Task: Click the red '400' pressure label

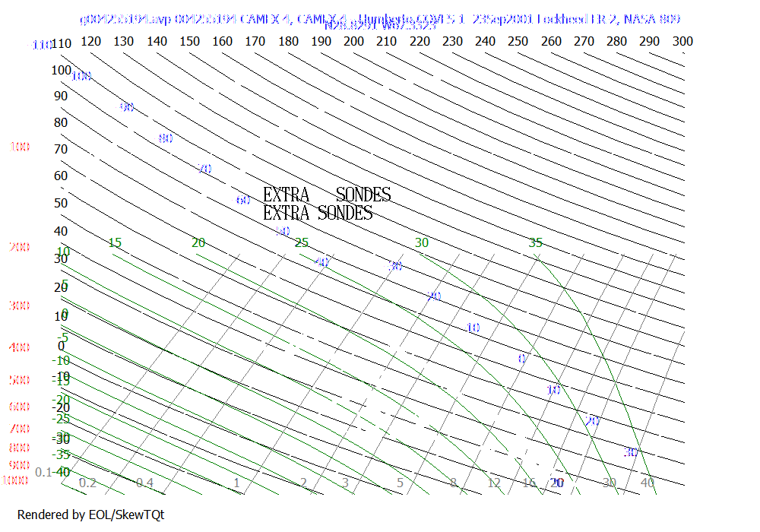Action: (x=20, y=347)
